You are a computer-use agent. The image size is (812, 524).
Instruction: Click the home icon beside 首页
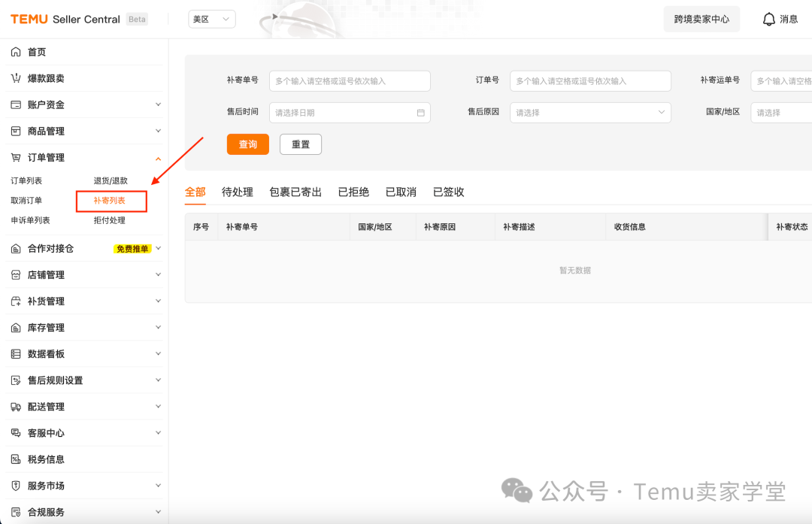(x=16, y=52)
